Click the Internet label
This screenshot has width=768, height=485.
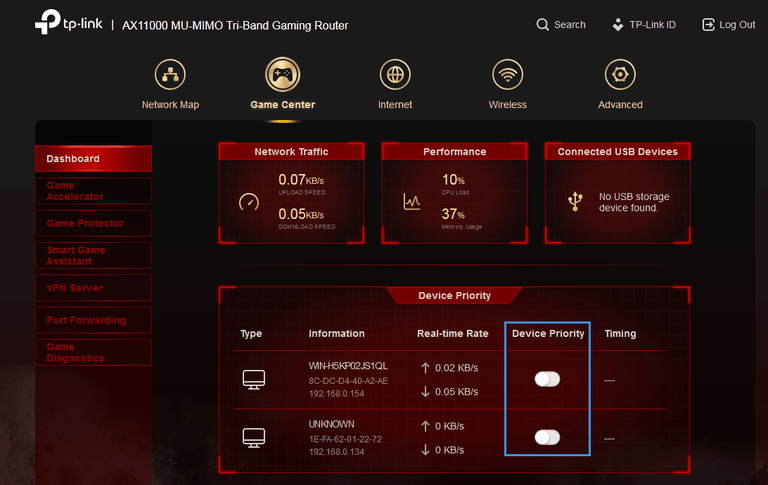[395, 104]
